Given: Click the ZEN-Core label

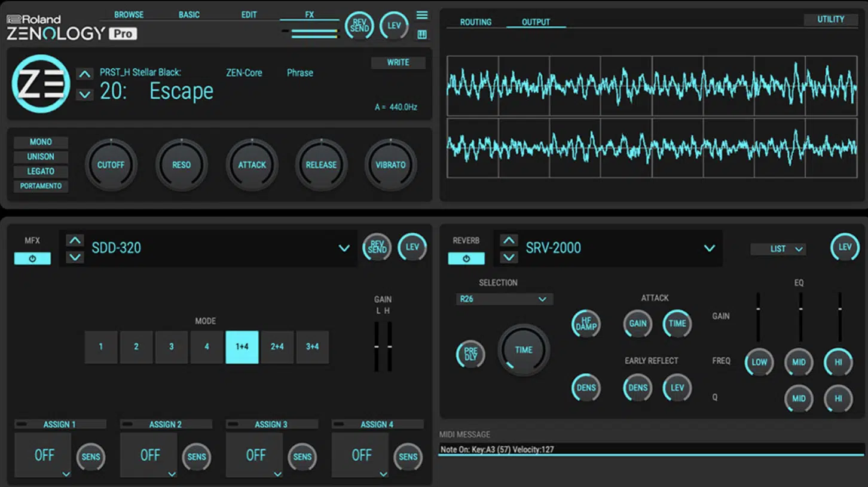Looking at the screenshot, I should 244,73.
